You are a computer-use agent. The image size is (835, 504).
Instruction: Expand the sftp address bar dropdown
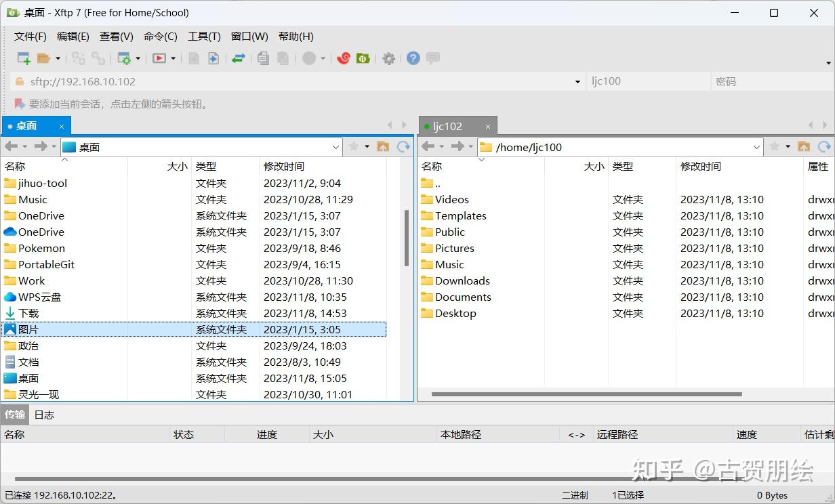(577, 81)
